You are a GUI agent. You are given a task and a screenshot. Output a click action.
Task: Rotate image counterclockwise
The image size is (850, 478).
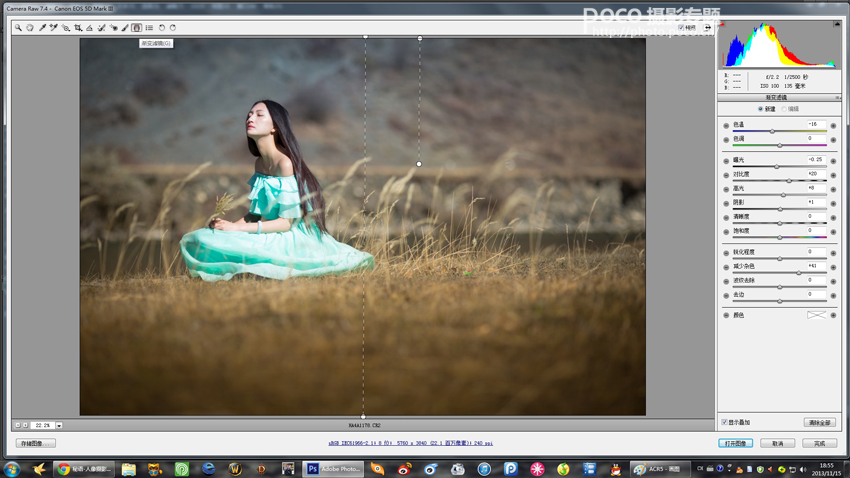click(x=162, y=28)
